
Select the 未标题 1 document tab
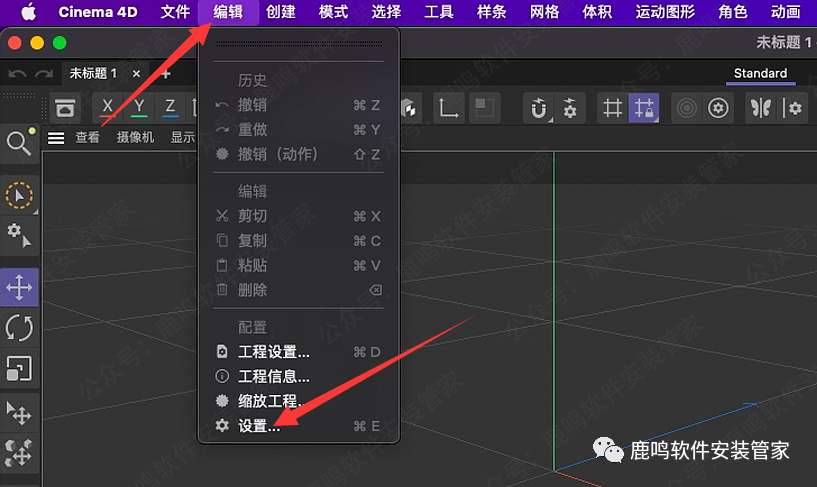[x=93, y=73]
